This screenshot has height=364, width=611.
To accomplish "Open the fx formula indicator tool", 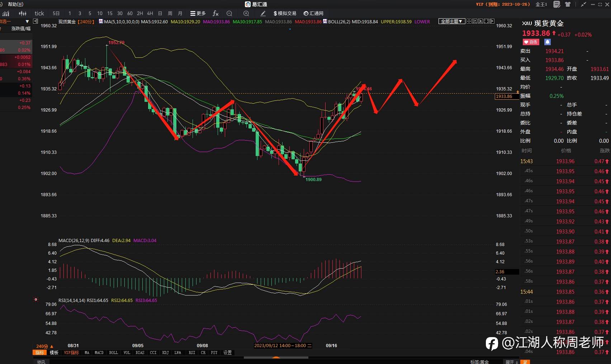I will click(215, 13).
